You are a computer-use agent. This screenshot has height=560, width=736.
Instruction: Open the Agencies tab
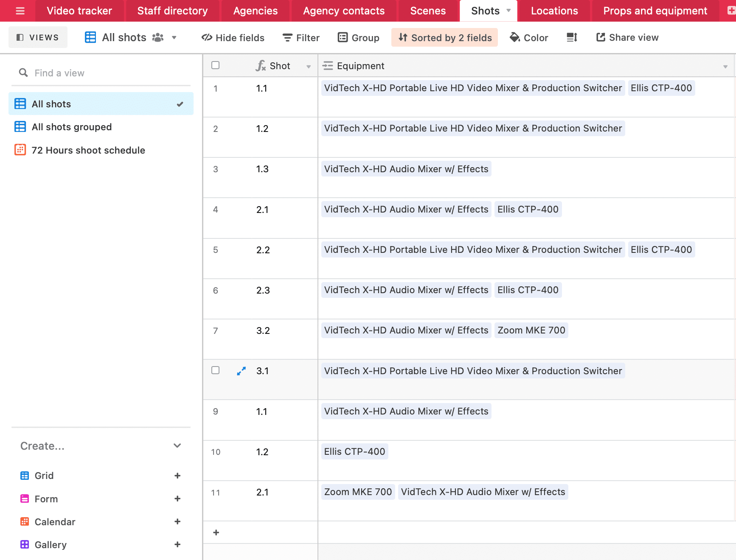(x=256, y=11)
